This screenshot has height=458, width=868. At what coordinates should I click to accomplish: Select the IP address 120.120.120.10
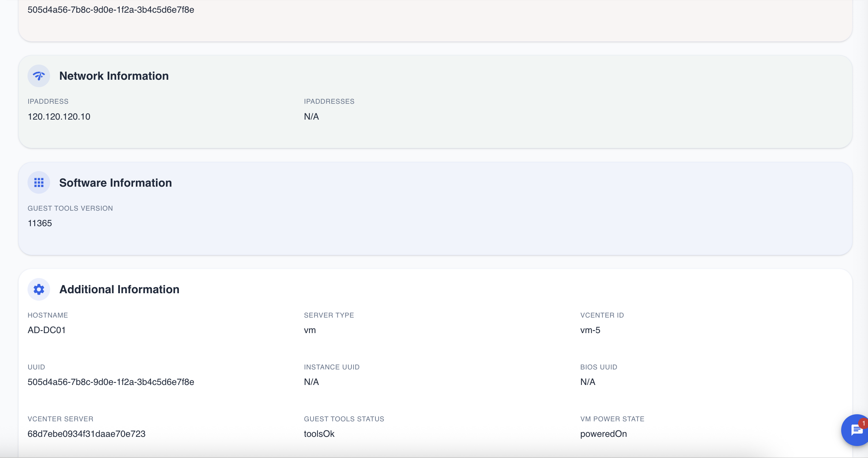pyautogui.click(x=59, y=116)
